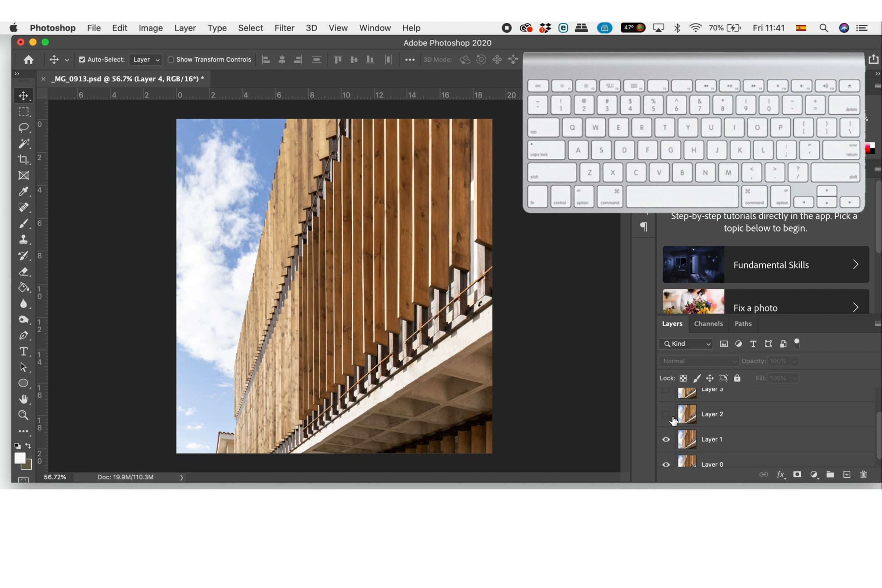Viewport: 882px width, 588px height.
Task: Switch to the Channels tab
Action: 708,324
